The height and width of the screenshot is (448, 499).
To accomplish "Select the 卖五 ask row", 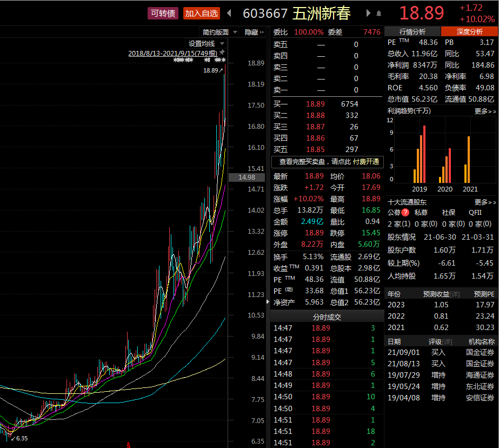I will pos(327,44).
